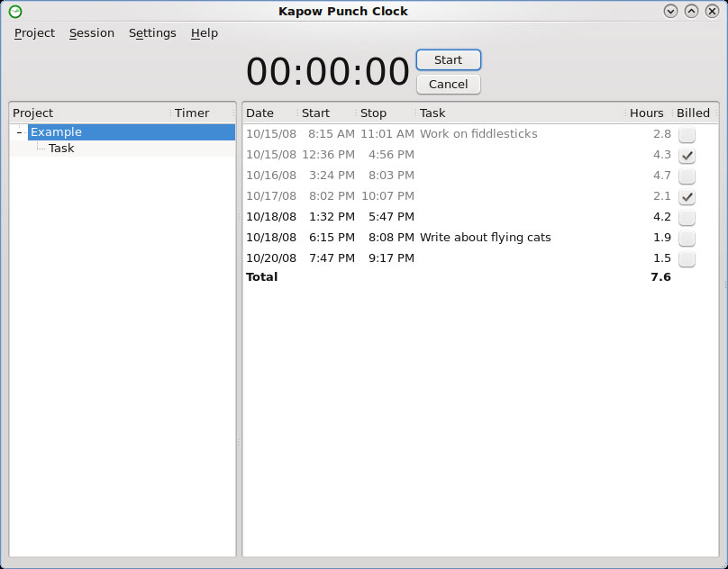Click the Stop column header
728x569 pixels.
click(x=387, y=113)
